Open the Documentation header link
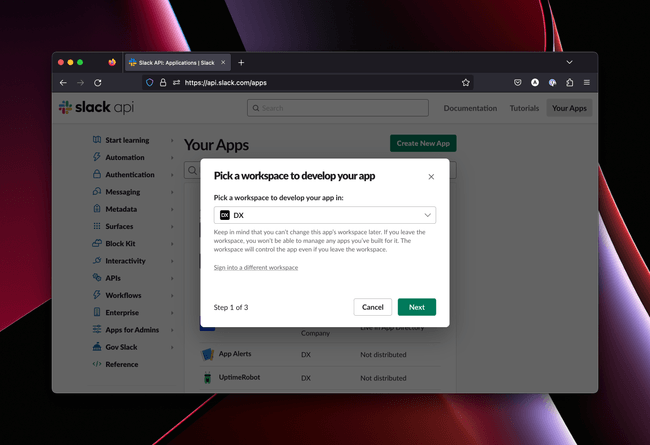The image size is (650, 445). coord(470,108)
